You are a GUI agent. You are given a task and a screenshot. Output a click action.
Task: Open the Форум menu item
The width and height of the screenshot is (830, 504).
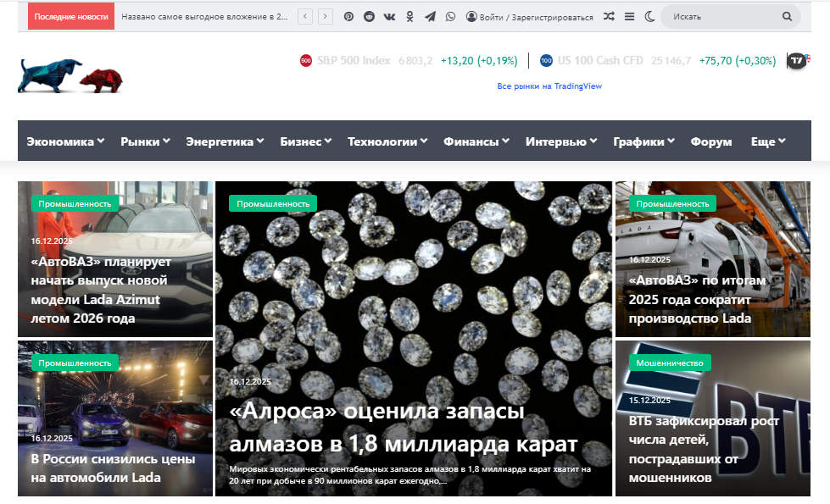(x=711, y=141)
